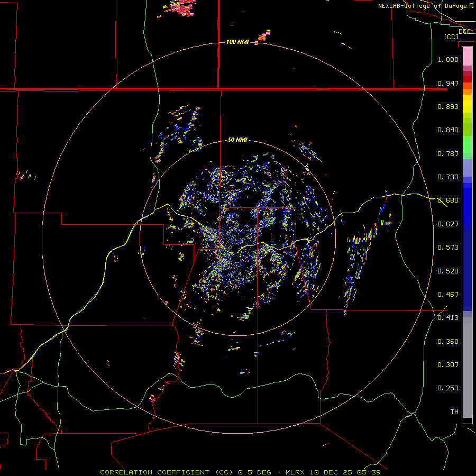476x476 pixels.
Task: Select the 0.840 legend value
Action: [x=448, y=130]
